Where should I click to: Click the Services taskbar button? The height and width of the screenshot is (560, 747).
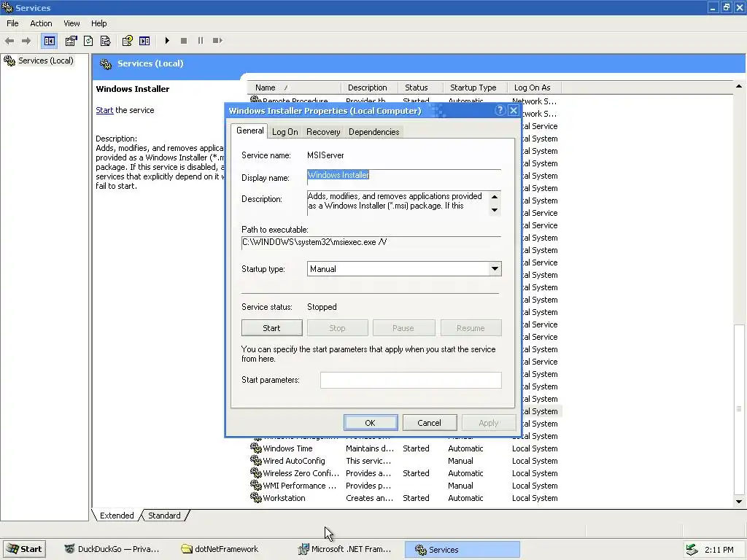click(x=462, y=550)
